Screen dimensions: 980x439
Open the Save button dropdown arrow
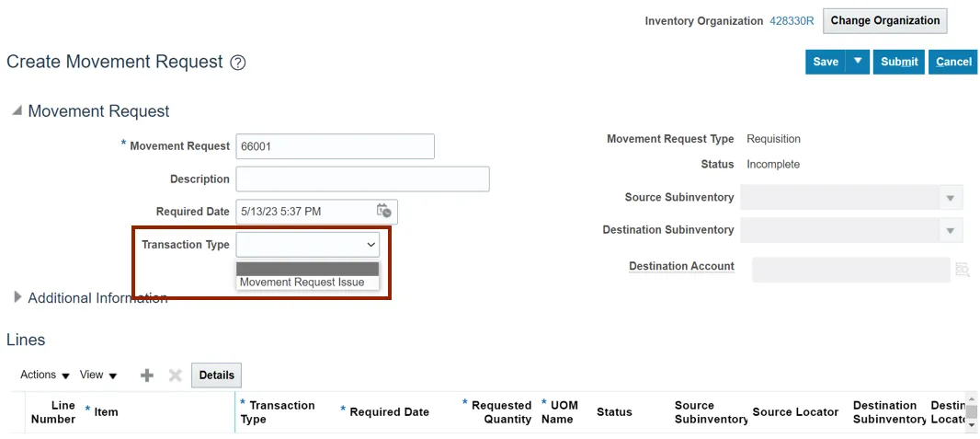pyautogui.click(x=858, y=62)
